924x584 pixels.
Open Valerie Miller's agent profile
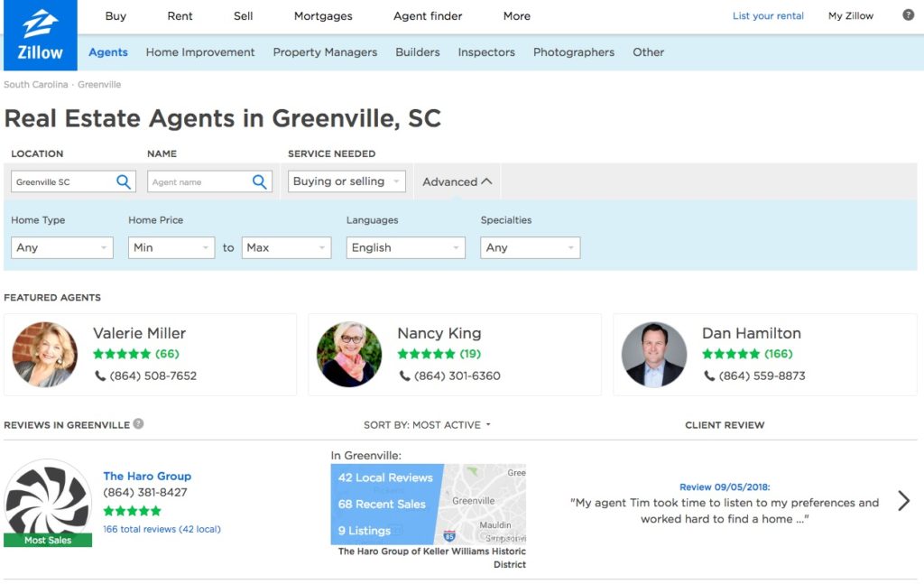pyautogui.click(x=139, y=333)
